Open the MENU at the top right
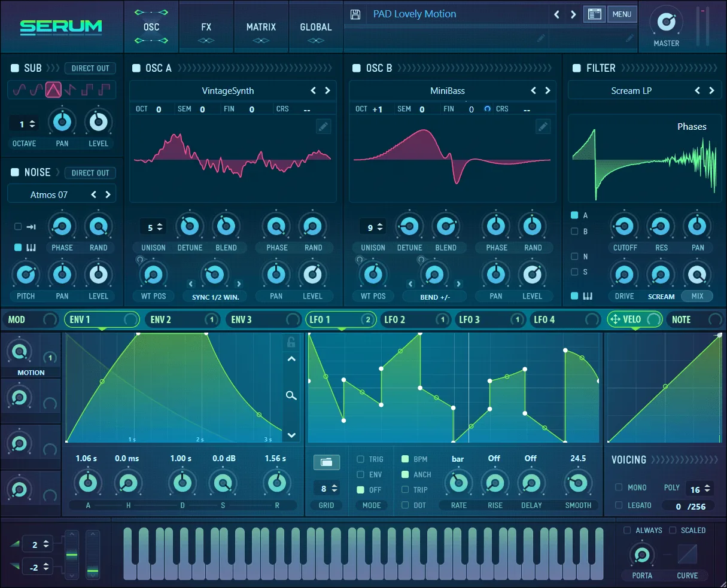 click(x=622, y=14)
